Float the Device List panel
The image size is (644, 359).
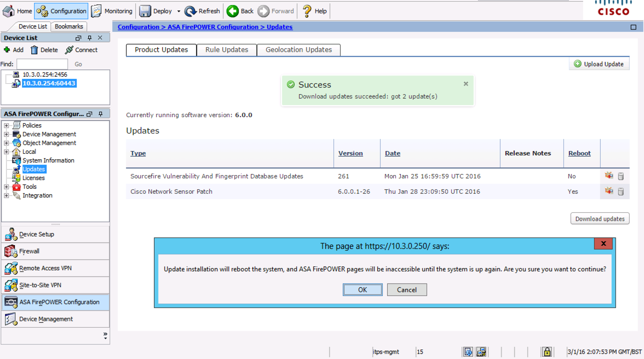[x=78, y=38]
